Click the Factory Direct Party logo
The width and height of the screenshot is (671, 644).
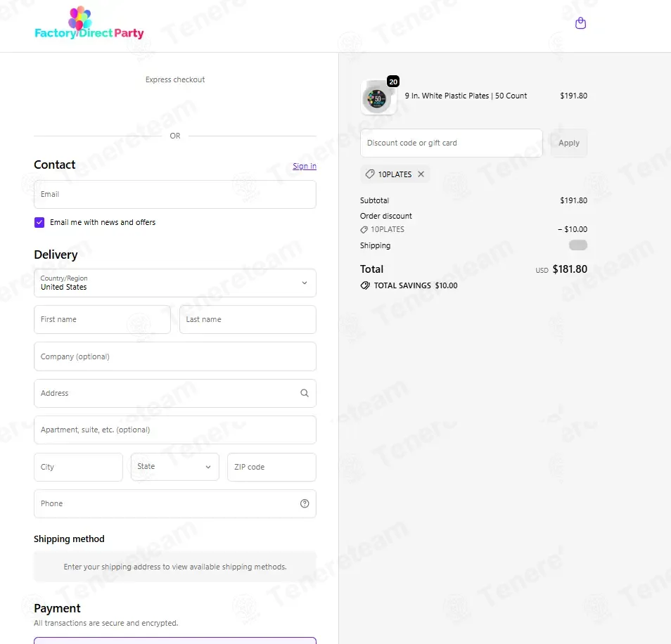[x=89, y=23]
